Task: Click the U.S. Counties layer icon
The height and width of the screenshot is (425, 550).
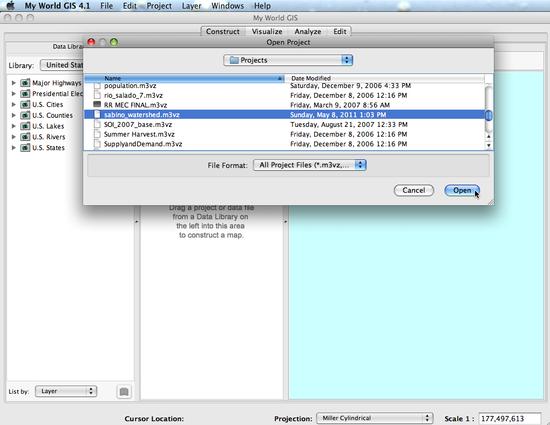Action: click(x=25, y=115)
